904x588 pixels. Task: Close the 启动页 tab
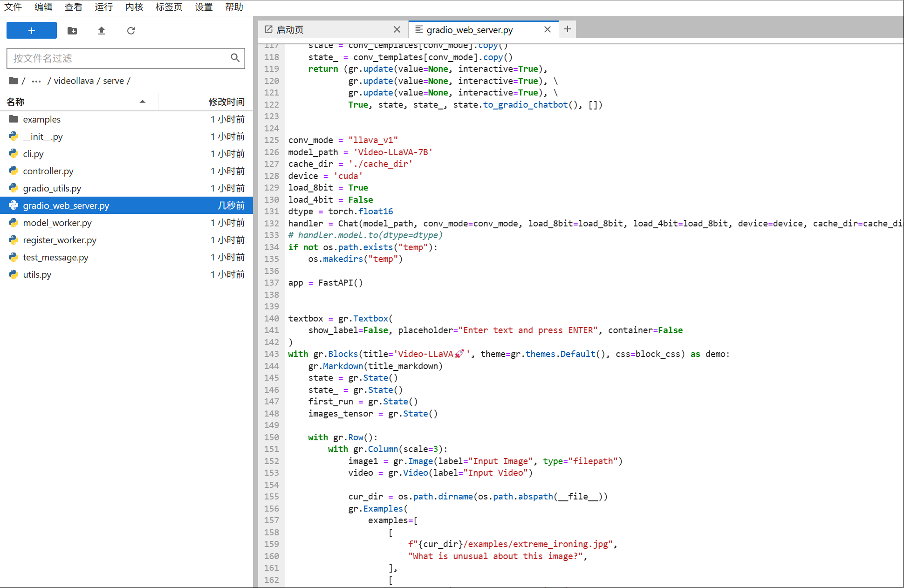point(397,29)
